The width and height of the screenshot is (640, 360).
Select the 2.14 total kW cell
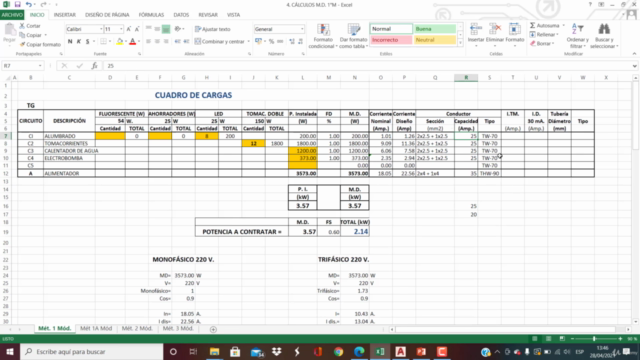pyautogui.click(x=355, y=232)
